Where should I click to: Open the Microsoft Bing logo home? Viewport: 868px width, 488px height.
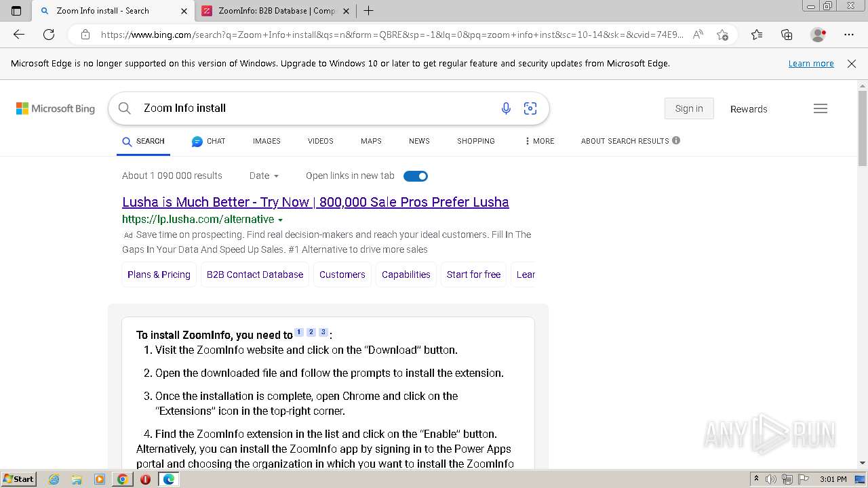click(x=56, y=108)
